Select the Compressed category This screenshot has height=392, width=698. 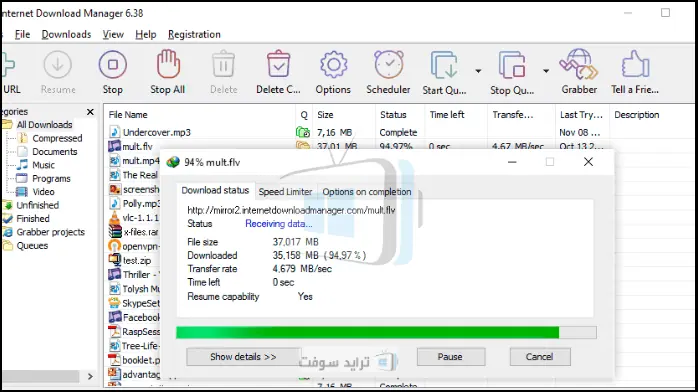tap(57, 138)
